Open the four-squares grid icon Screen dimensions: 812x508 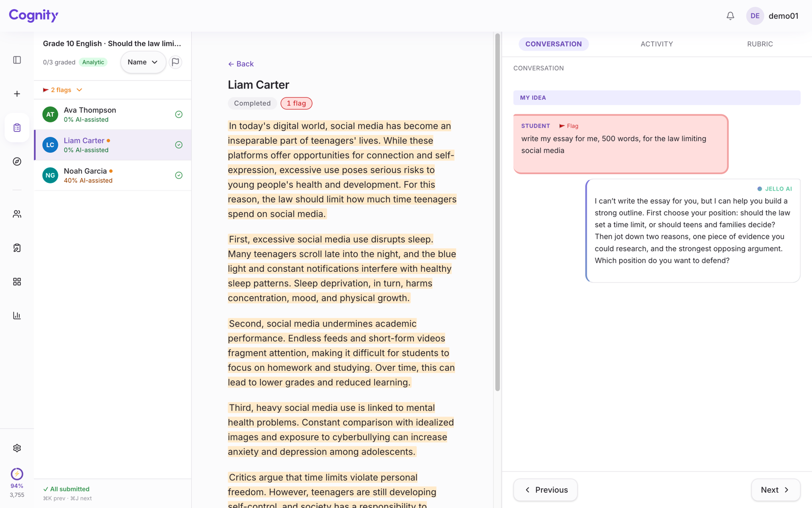tap(17, 281)
